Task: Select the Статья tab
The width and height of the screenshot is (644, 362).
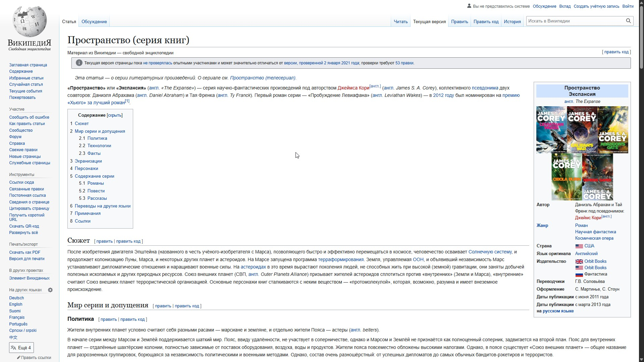Action: [x=69, y=21]
